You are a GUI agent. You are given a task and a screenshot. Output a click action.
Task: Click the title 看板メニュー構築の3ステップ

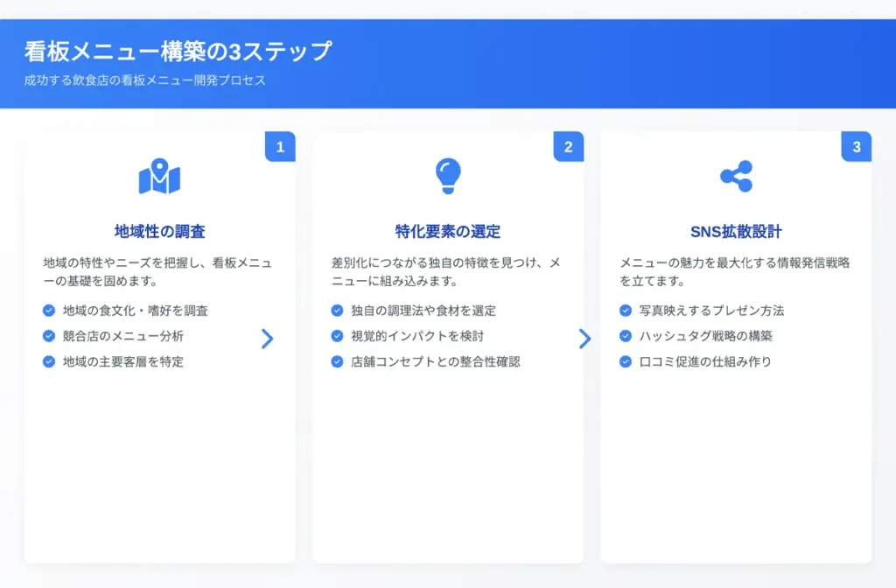178,52
